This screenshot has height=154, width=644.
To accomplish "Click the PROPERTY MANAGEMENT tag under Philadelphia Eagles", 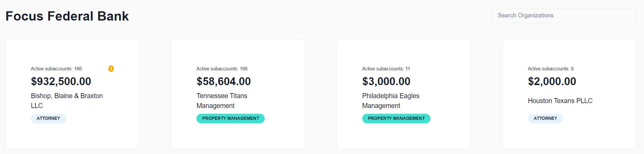I will (x=396, y=118).
